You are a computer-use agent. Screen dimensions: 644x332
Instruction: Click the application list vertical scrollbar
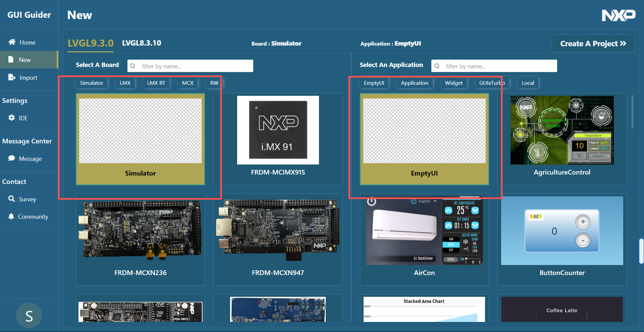click(632, 112)
